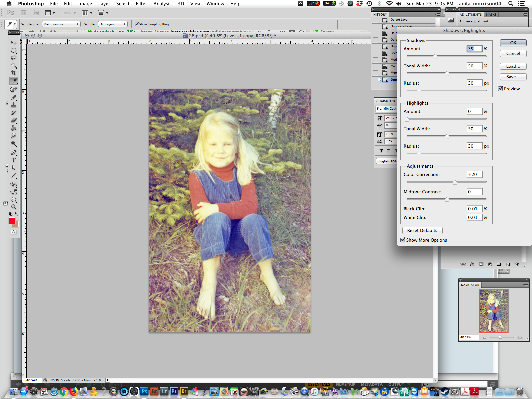
Task: Select the Spot Healing Brush tool
Action: tap(14, 90)
